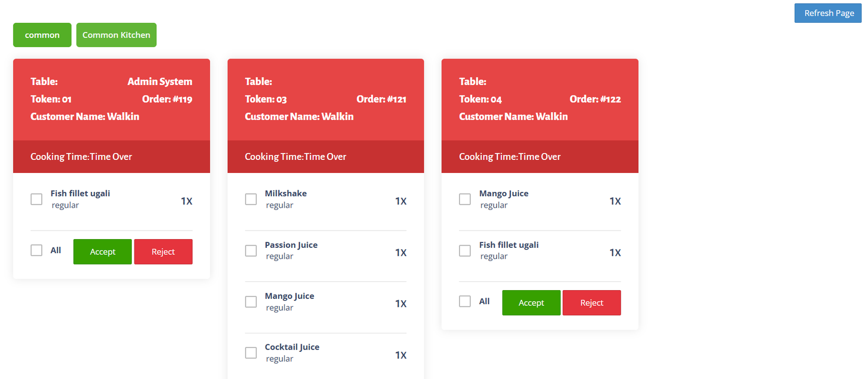
Task: Click the Passion Juice item name
Action: (x=291, y=245)
